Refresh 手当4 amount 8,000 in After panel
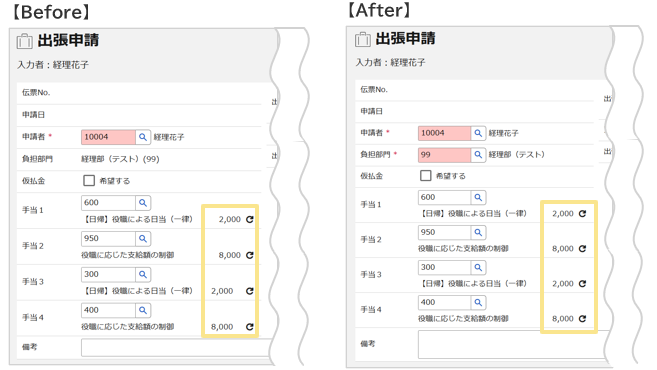The height and width of the screenshot is (370, 657). pos(582,318)
